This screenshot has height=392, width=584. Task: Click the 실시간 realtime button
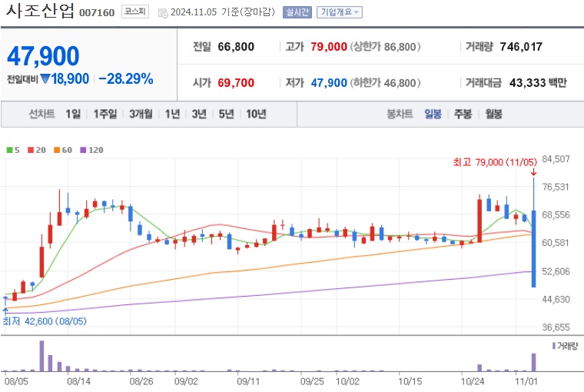coord(297,12)
